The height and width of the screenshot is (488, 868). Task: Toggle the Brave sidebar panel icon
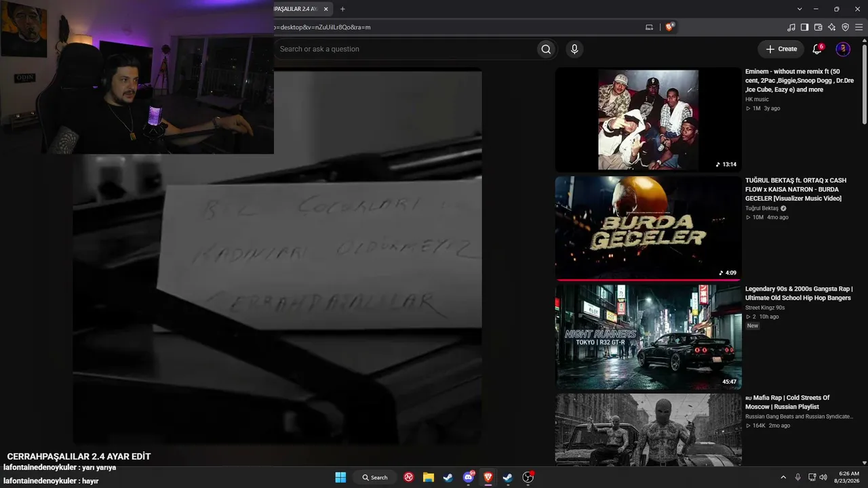pos(804,27)
